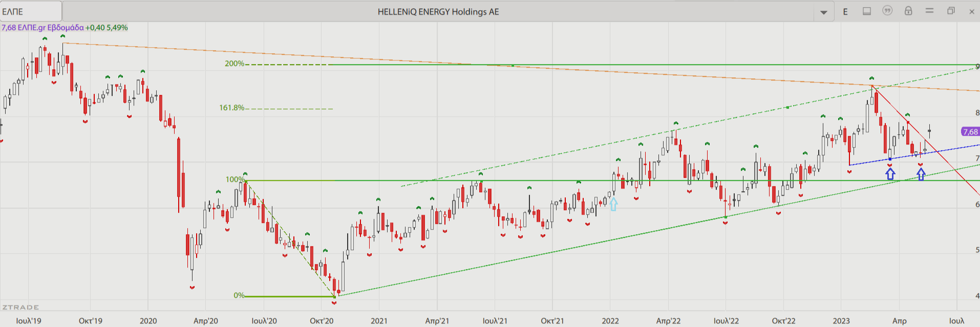Click the Απρ'21 time axis label
Screen dimensions: 980x327
coord(437,321)
